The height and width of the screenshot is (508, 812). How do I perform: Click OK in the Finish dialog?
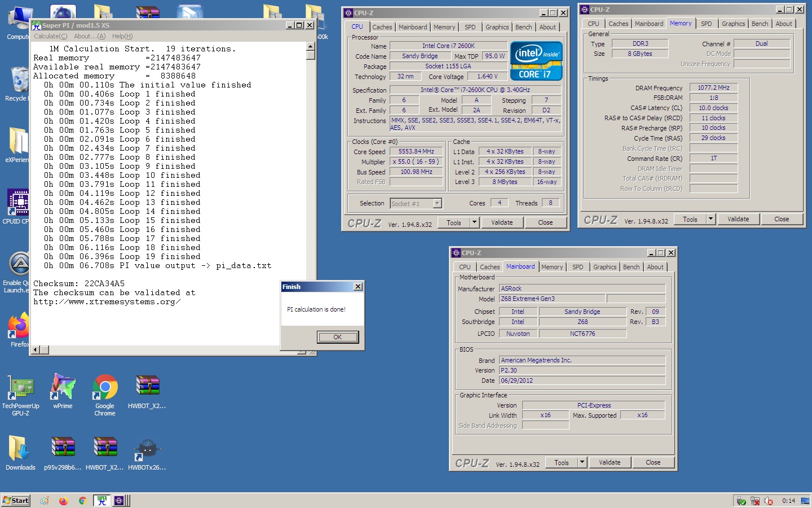pyautogui.click(x=337, y=337)
